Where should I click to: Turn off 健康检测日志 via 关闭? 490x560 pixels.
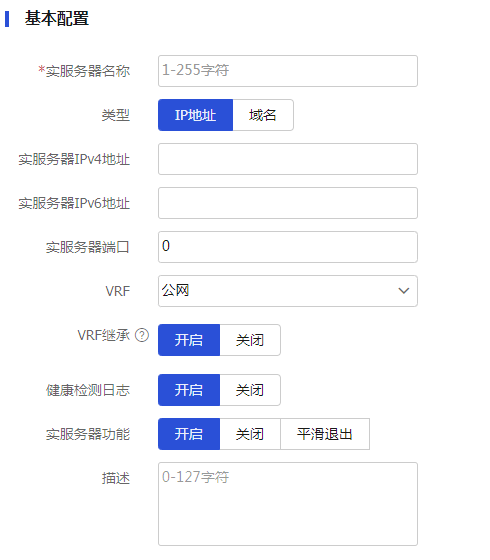click(250, 390)
